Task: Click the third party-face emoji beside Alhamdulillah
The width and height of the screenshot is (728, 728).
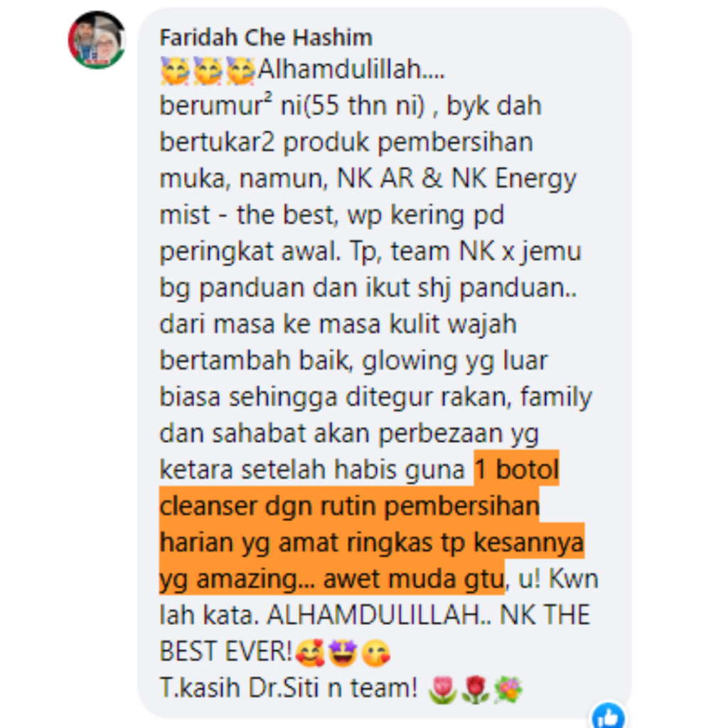Action: coord(240,70)
